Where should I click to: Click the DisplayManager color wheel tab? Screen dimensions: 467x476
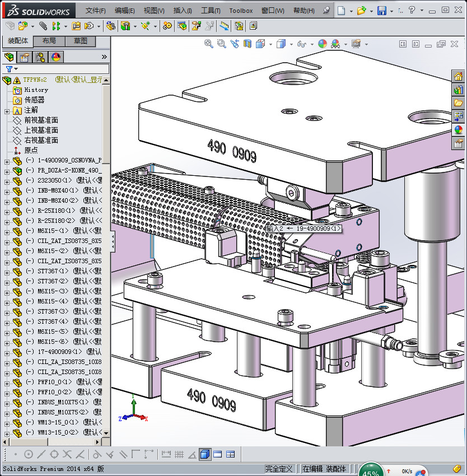56,57
